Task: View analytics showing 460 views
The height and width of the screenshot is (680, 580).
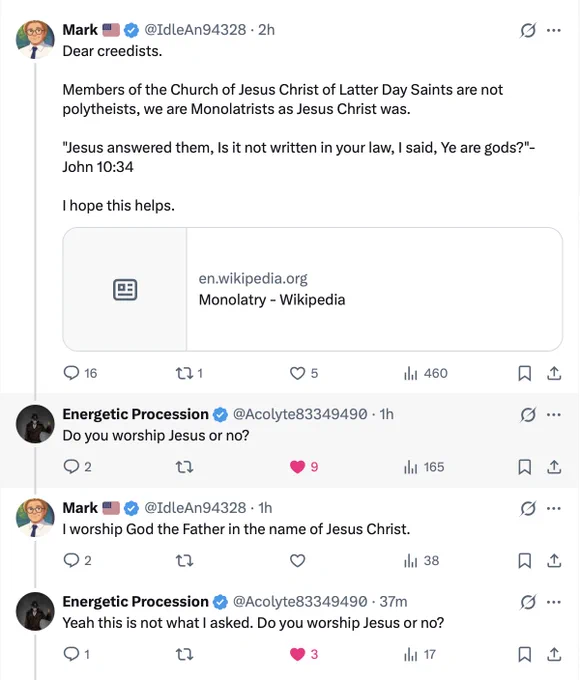Action: tap(425, 373)
